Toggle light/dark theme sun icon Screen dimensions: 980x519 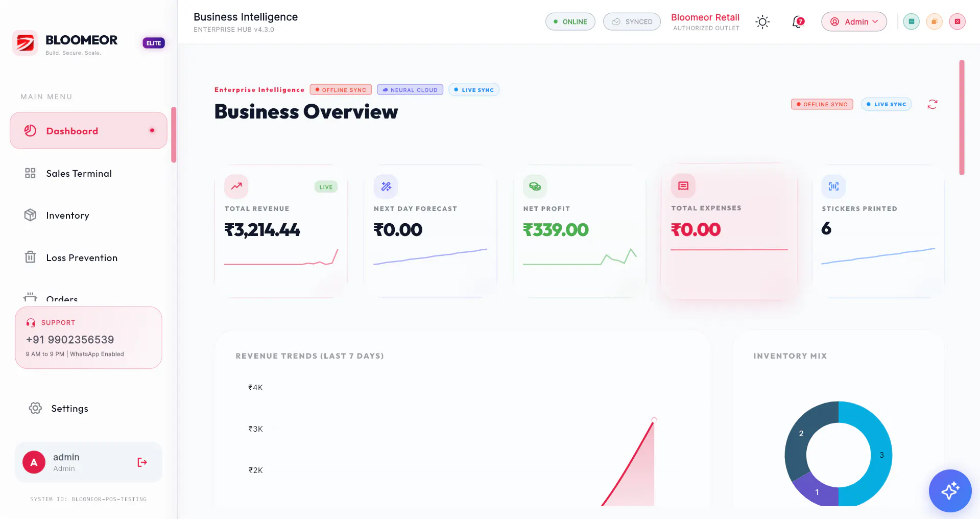pyautogui.click(x=762, y=21)
